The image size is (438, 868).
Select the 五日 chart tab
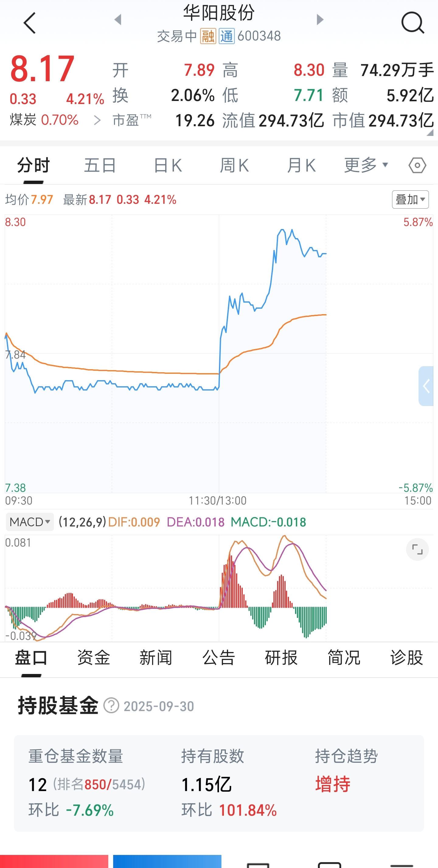click(x=100, y=165)
